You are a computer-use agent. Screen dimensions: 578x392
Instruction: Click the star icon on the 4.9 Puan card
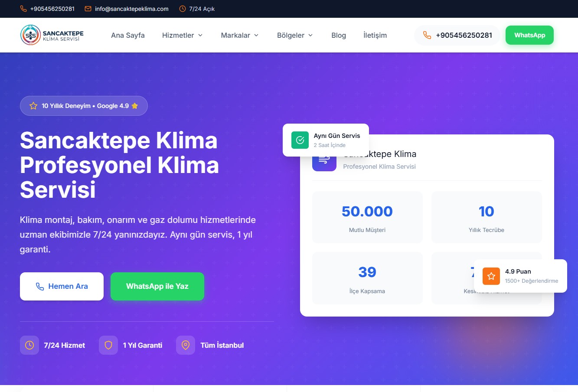point(491,276)
